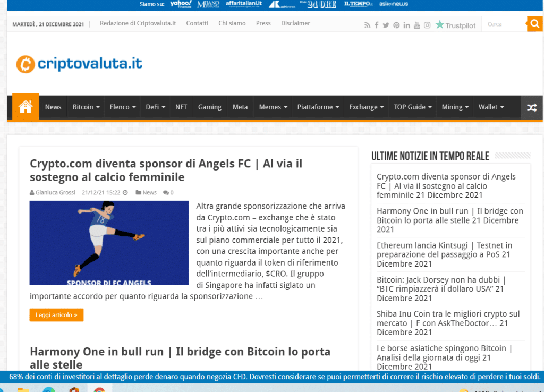The image size is (544, 392).
Task: Select the Contatti menu item
Action: click(x=197, y=23)
